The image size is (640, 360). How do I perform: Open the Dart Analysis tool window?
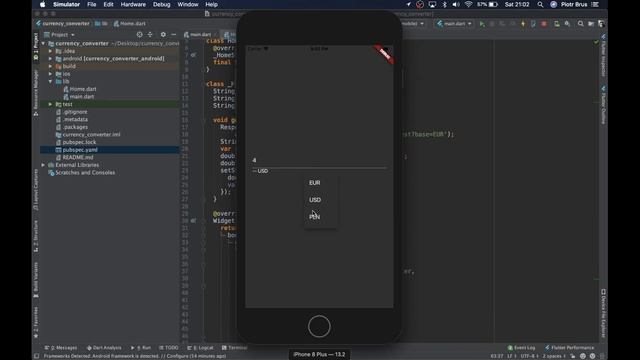point(104,348)
